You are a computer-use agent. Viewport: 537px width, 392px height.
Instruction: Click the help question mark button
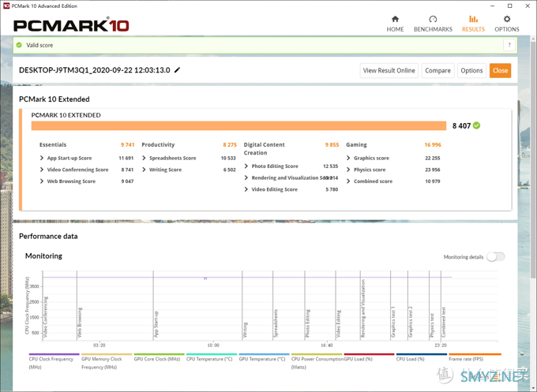(509, 45)
